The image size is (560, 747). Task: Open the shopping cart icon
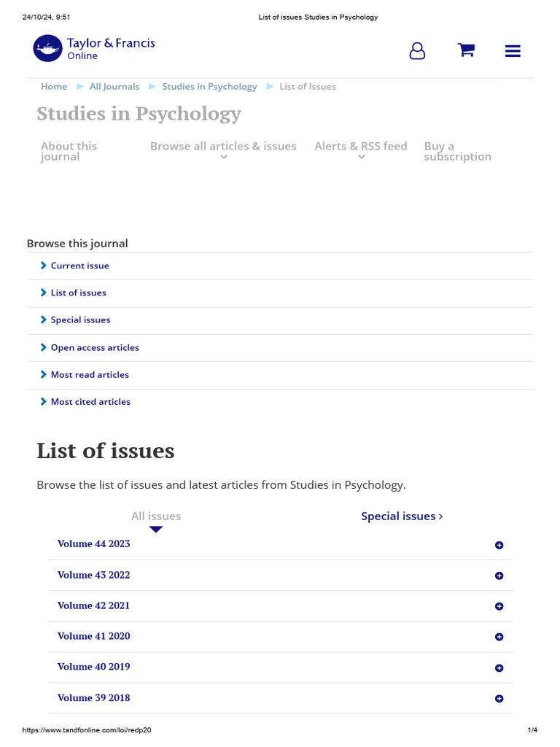pyautogui.click(x=466, y=50)
